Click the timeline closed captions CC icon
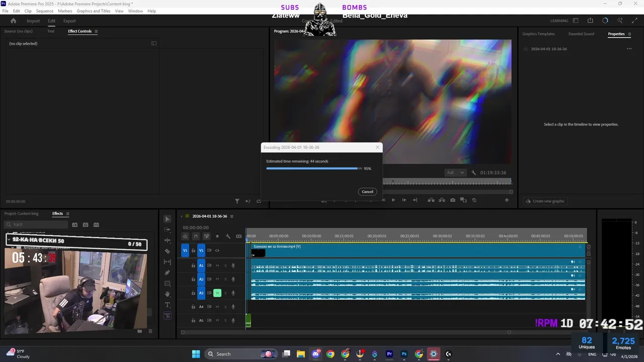644x362 pixels. click(238, 236)
